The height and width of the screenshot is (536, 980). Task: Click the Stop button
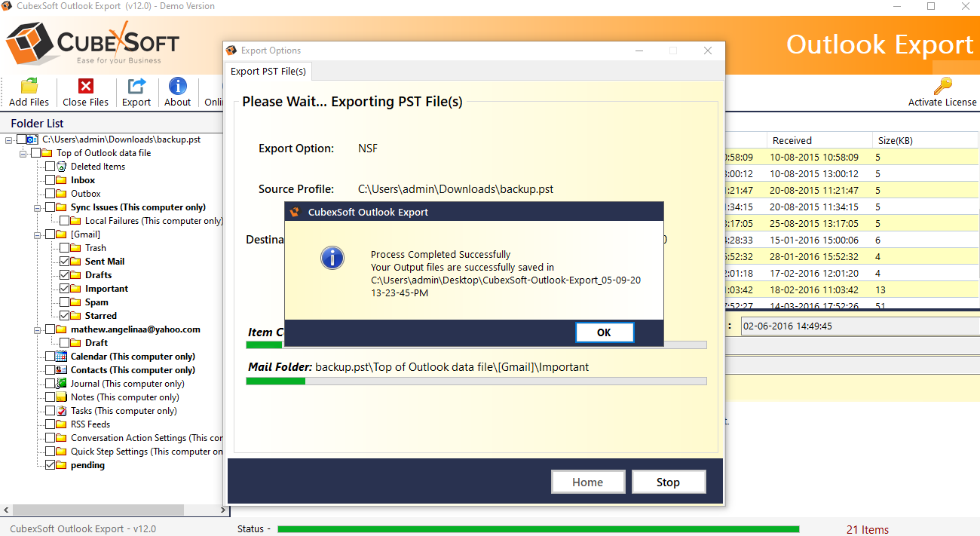click(668, 482)
